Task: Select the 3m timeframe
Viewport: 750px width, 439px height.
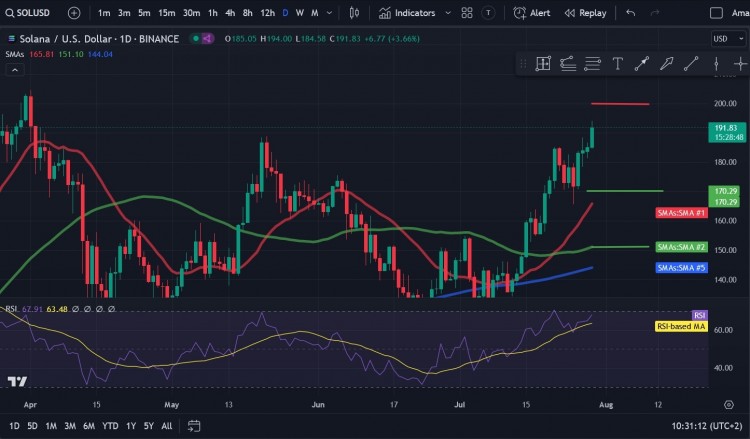Action: (x=124, y=13)
